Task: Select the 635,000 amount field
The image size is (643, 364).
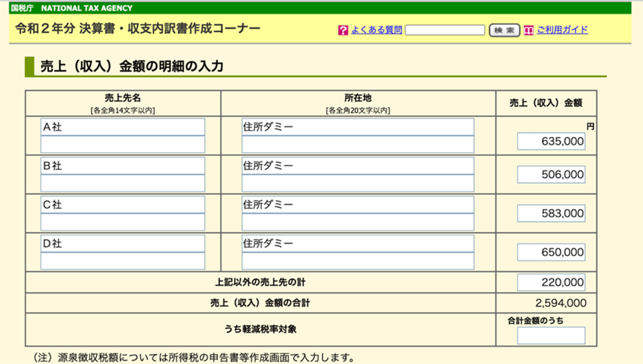Action: (551, 141)
